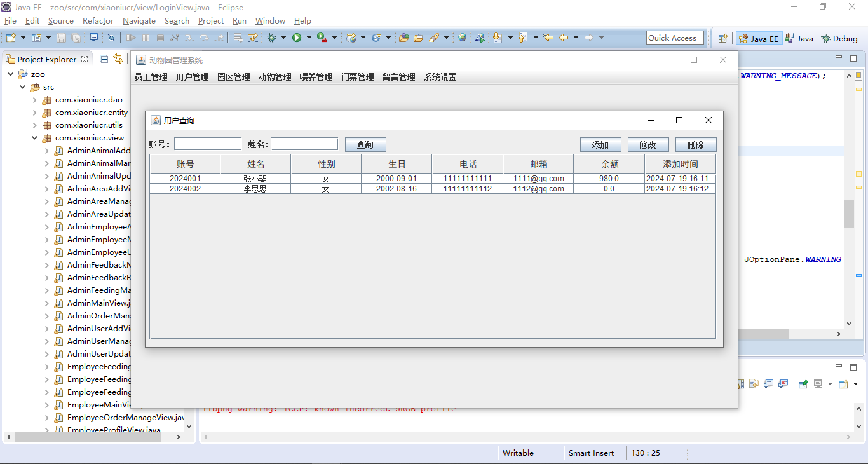Click the Open Type folder icon

pyautogui.click(x=403, y=38)
